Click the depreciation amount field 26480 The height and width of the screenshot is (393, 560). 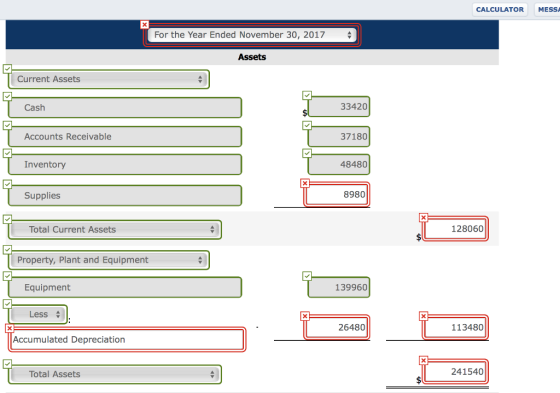pos(337,327)
